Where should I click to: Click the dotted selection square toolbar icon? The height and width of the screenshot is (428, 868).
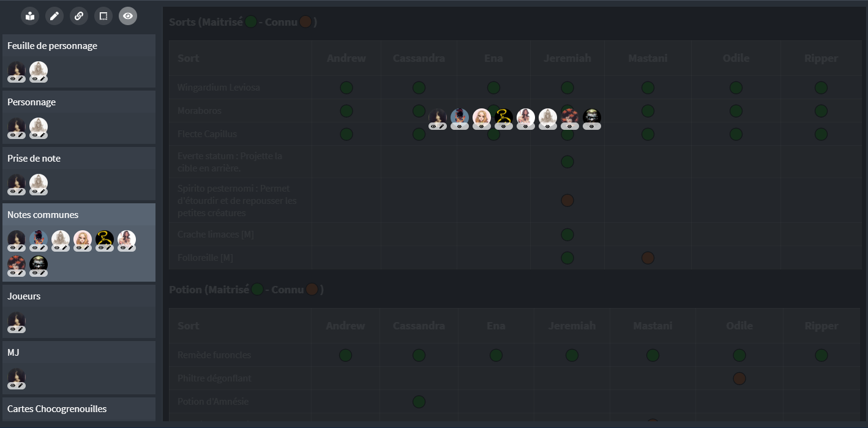tap(103, 16)
